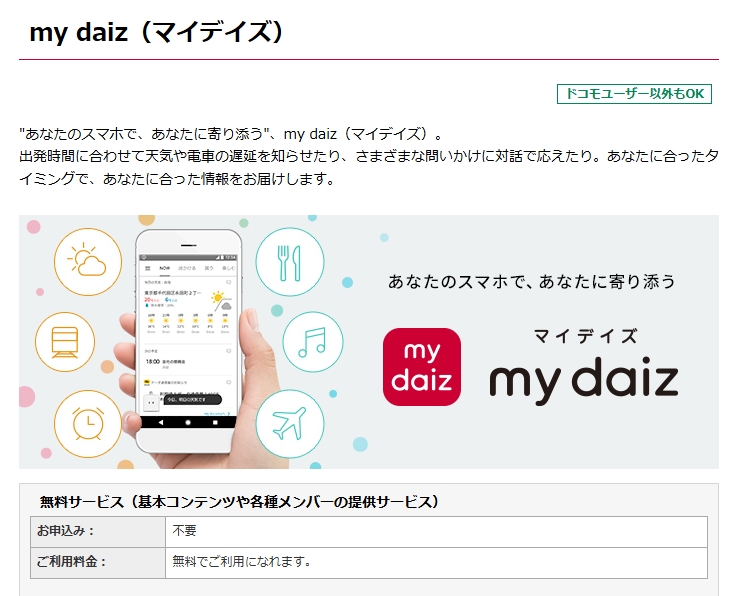Click the train icon in orange circle
The image size is (739, 596).
coord(65,342)
